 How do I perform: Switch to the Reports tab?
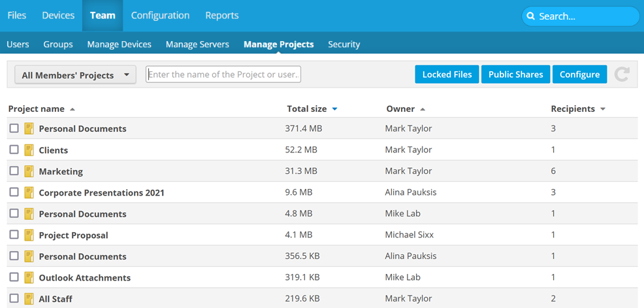pos(221,16)
